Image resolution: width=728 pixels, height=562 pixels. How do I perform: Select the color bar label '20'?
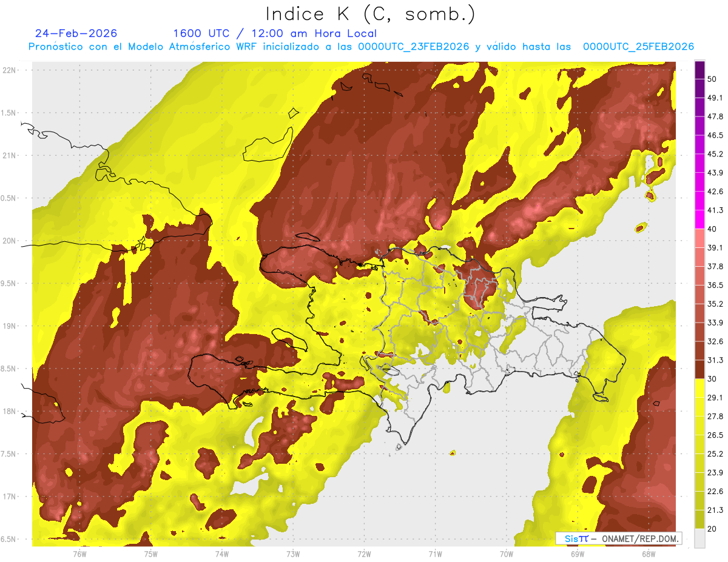[712, 529]
